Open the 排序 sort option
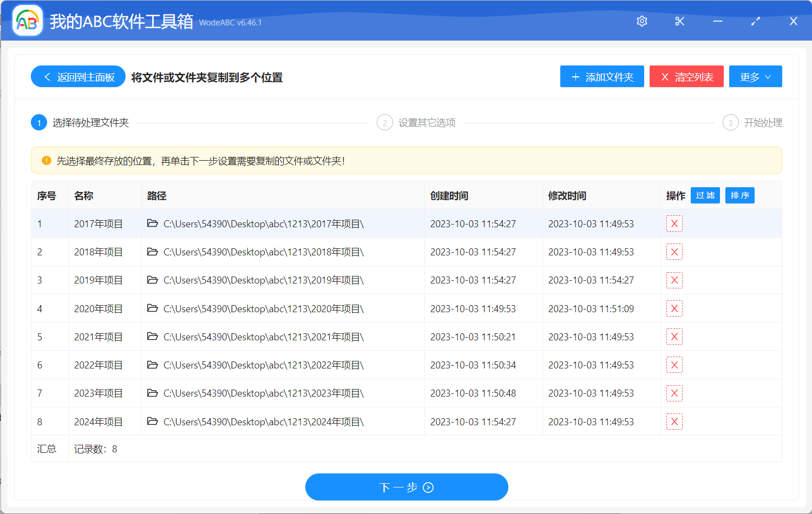This screenshot has height=514, width=812. click(x=740, y=195)
